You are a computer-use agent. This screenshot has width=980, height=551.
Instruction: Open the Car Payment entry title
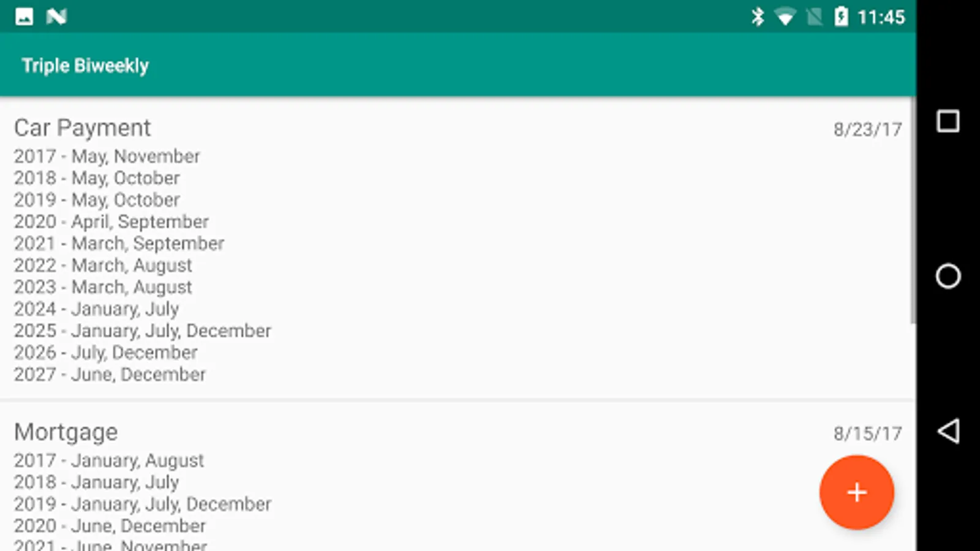pyautogui.click(x=82, y=128)
